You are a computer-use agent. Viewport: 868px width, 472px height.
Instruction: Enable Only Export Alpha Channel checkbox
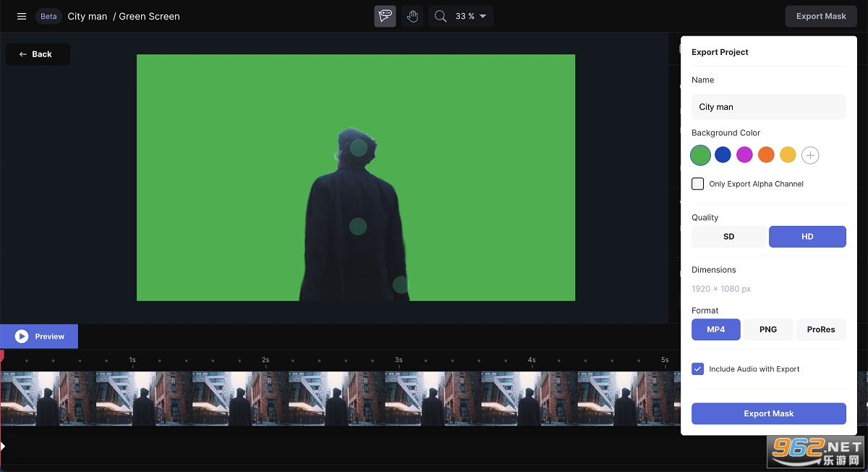(x=698, y=184)
